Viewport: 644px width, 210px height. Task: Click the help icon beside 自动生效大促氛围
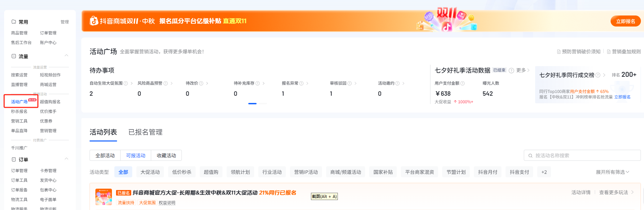pyautogui.click(x=126, y=83)
